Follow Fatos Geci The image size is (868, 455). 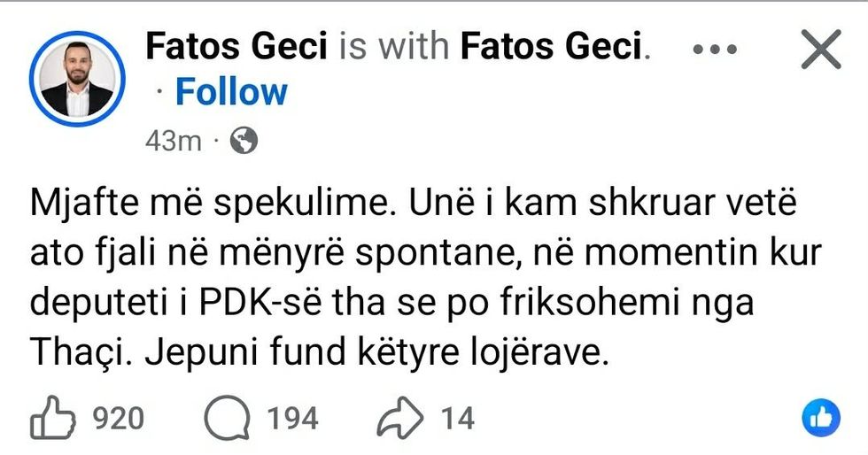coord(231,92)
